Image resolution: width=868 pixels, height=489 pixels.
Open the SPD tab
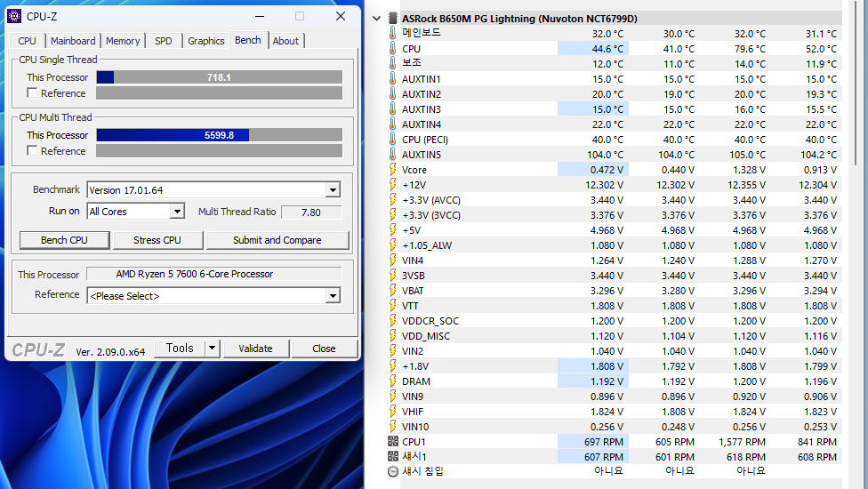click(164, 41)
